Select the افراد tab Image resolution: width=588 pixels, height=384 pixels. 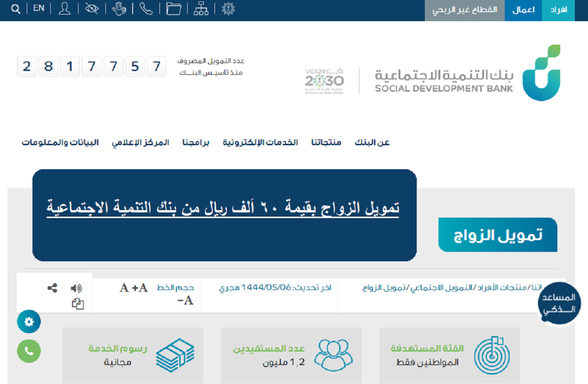(558, 10)
